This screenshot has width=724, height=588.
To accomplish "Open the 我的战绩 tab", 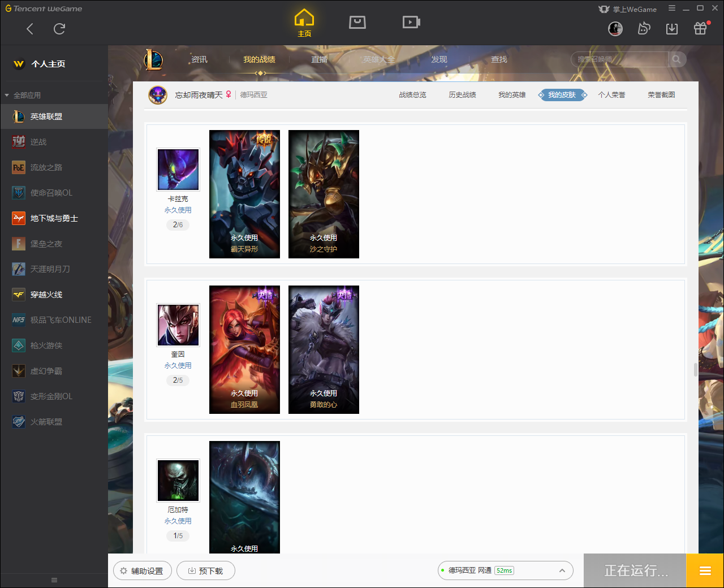I will tap(259, 59).
